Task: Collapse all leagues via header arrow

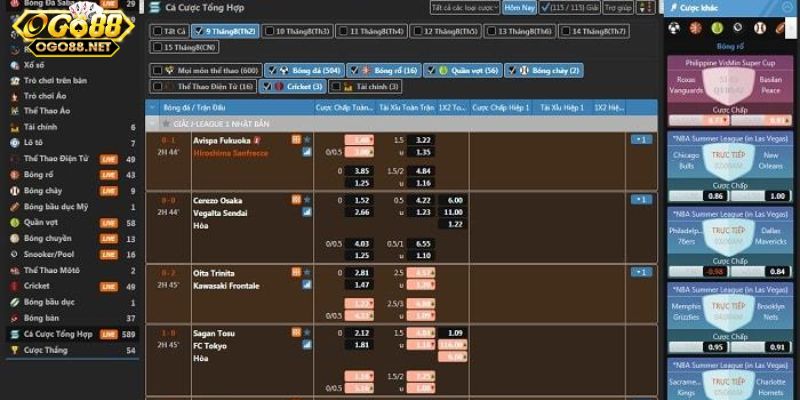Action: click(x=152, y=108)
